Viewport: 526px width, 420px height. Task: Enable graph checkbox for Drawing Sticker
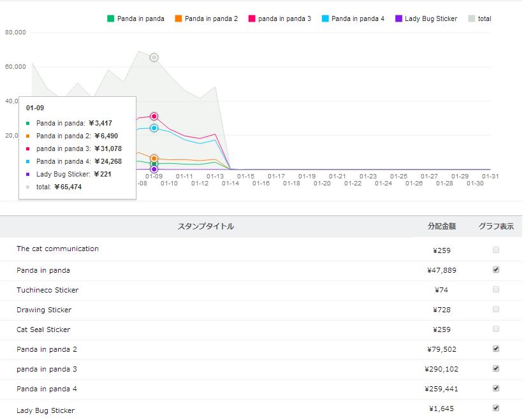click(496, 309)
